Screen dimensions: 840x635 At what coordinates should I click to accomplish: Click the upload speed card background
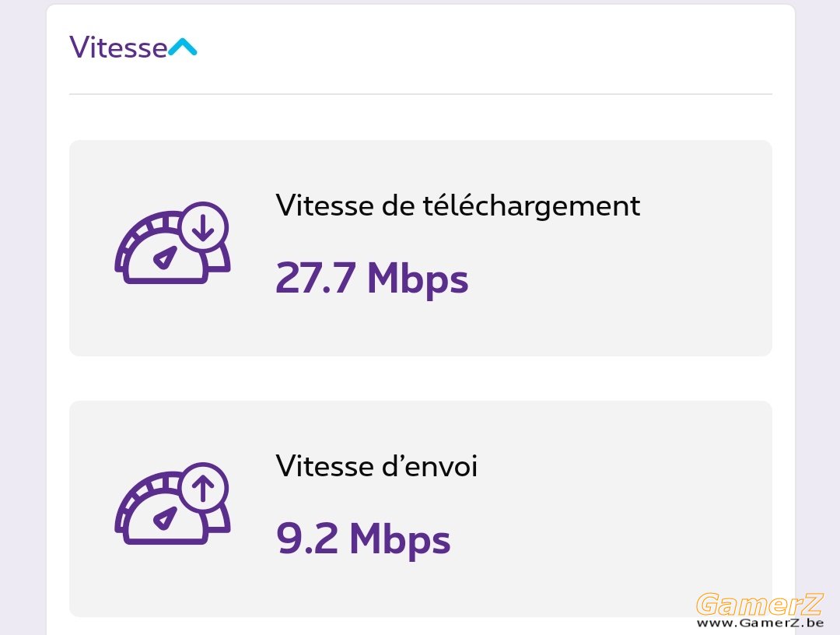[x=421, y=508]
